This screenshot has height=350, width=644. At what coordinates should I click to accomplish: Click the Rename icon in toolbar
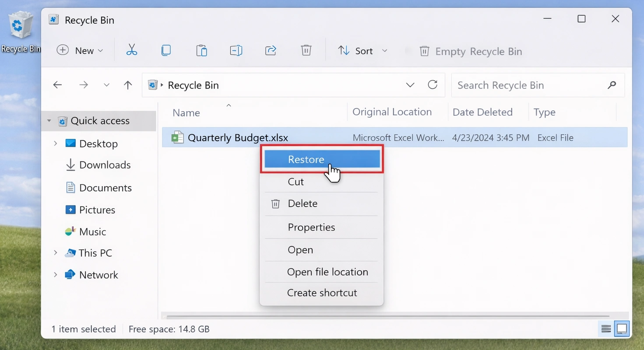coord(236,50)
